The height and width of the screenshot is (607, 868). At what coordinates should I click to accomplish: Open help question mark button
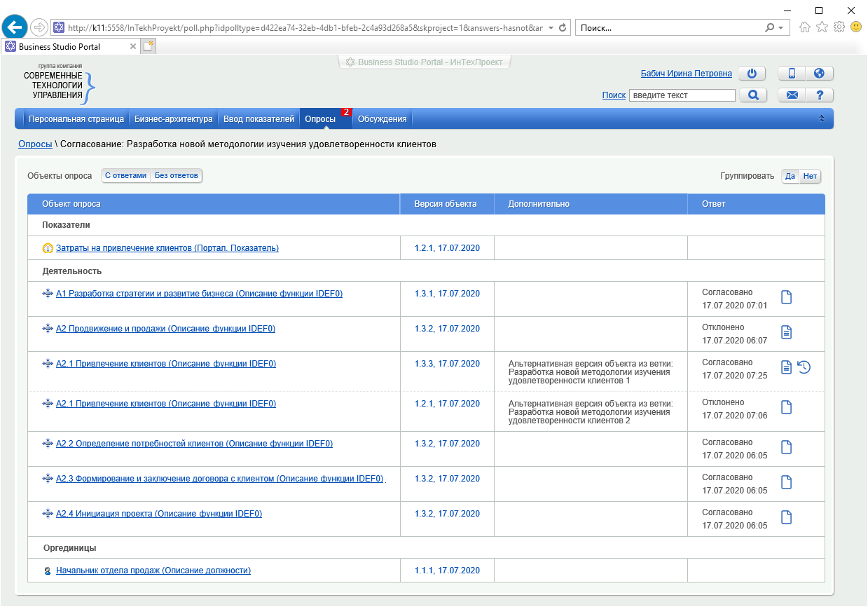click(x=819, y=95)
